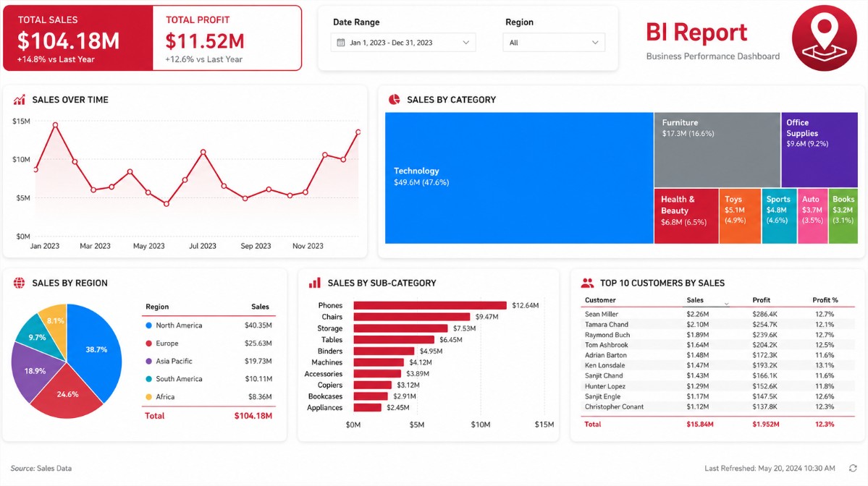Select the Technology treemap tile
Viewport: 868px width, 486px height.
point(519,178)
